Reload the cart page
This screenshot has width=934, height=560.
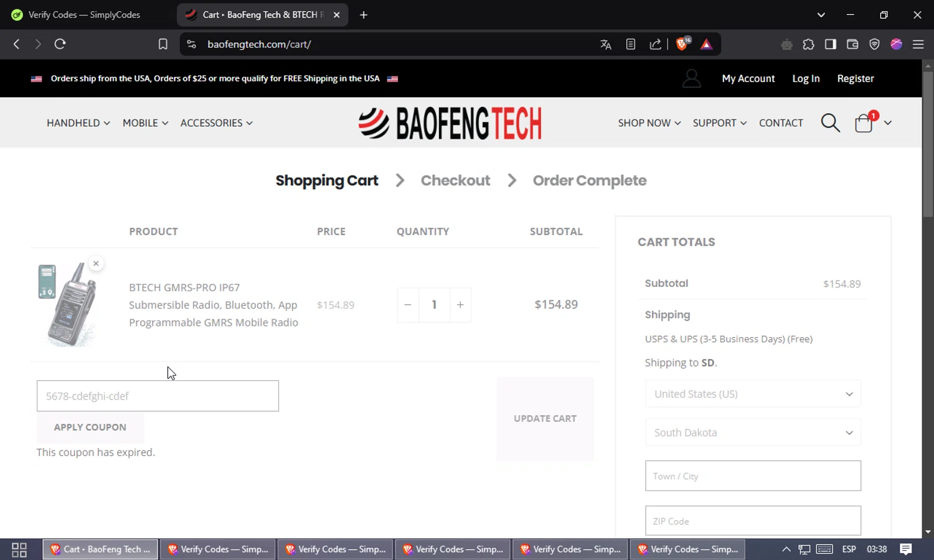pos(60,44)
